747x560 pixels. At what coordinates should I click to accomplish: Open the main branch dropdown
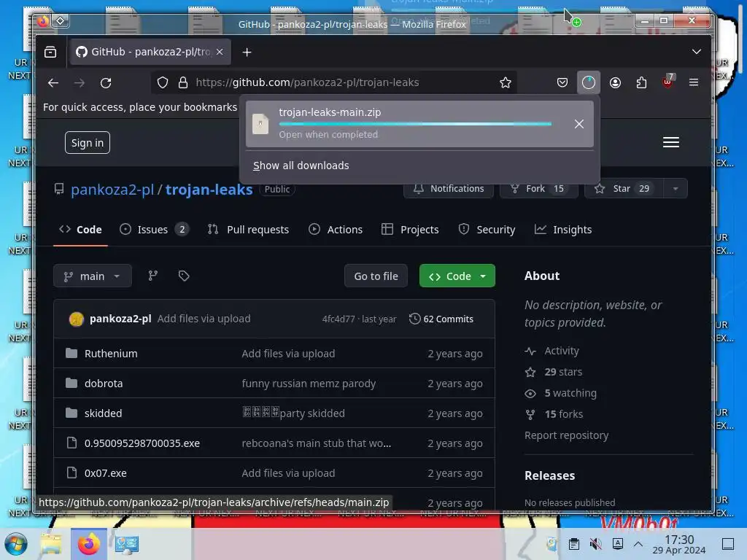click(93, 276)
